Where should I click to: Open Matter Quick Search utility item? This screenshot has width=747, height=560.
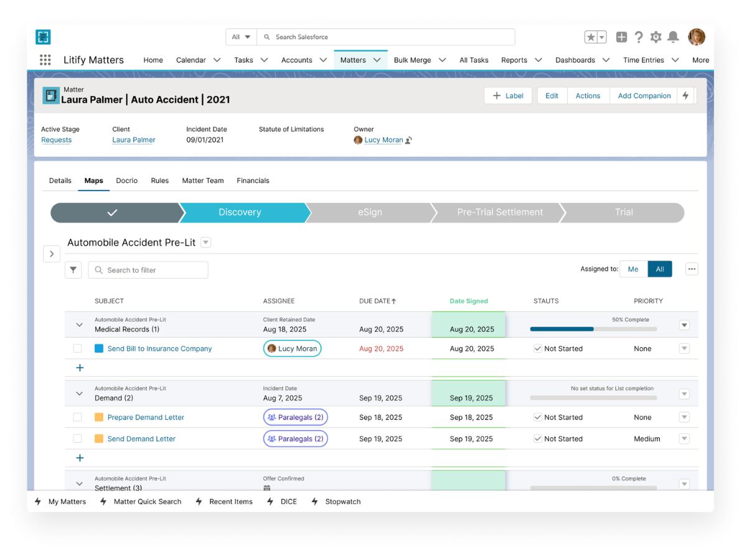141,502
